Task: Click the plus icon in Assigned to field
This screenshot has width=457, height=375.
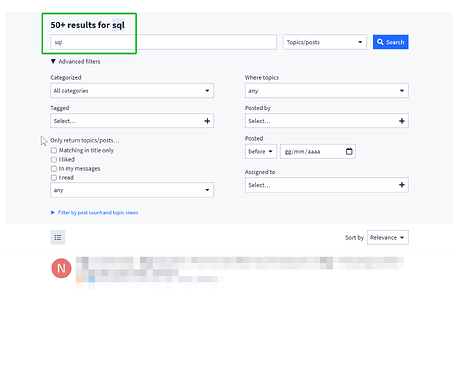Action: [x=402, y=185]
